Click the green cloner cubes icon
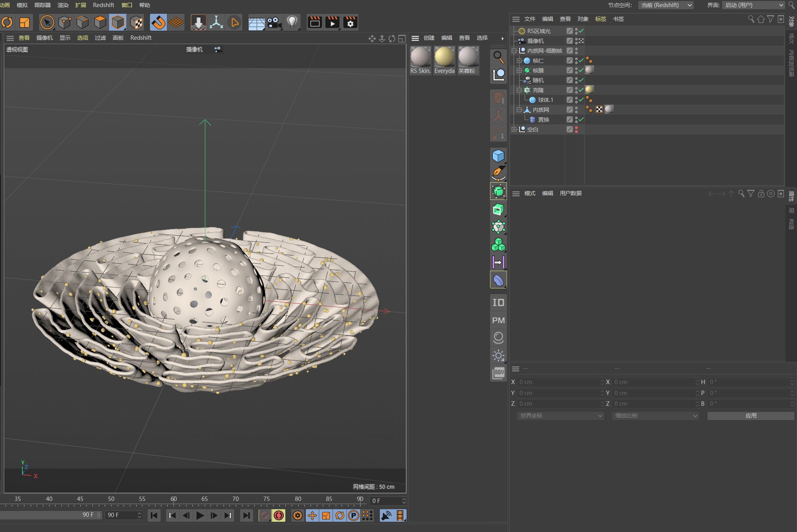Image resolution: width=797 pixels, height=532 pixels. 498,245
